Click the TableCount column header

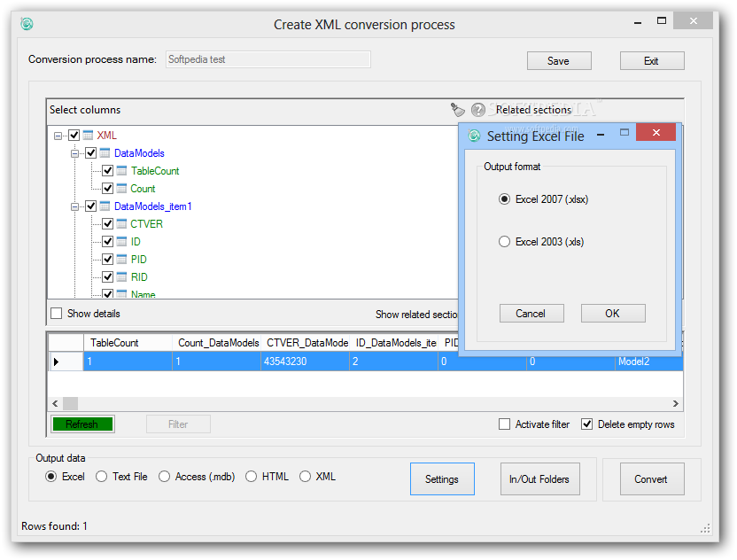pos(128,343)
